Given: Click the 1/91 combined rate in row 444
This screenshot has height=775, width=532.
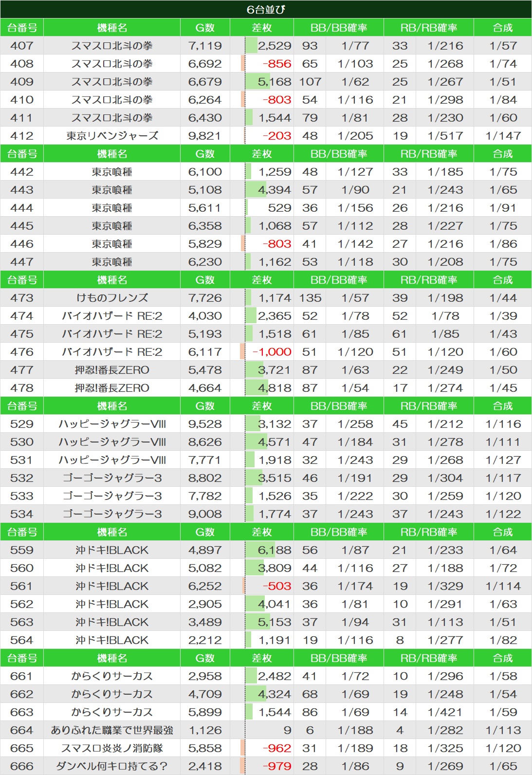Looking at the screenshot, I should pos(503,208).
